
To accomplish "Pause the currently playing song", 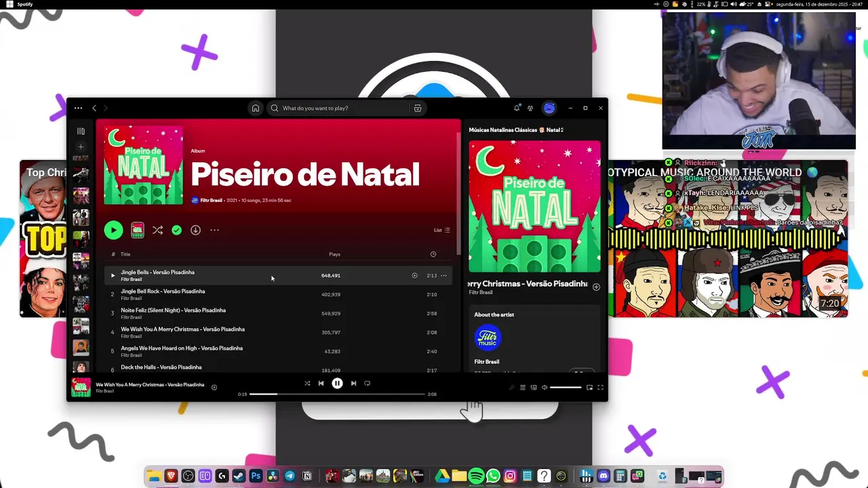I will [x=337, y=384].
